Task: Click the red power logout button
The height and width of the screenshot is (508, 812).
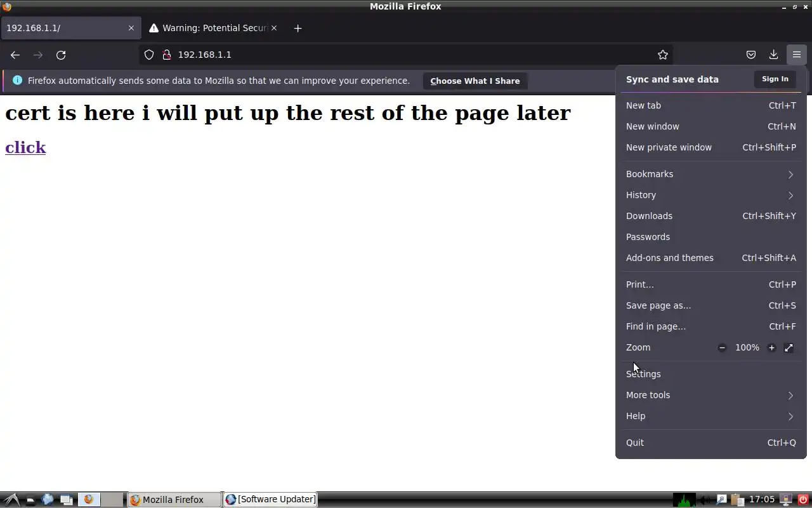Action: [x=803, y=500]
